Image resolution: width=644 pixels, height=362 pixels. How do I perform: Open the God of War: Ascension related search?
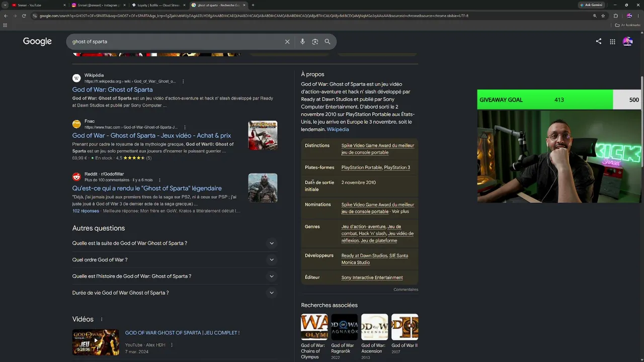click(x=374, y=337)
